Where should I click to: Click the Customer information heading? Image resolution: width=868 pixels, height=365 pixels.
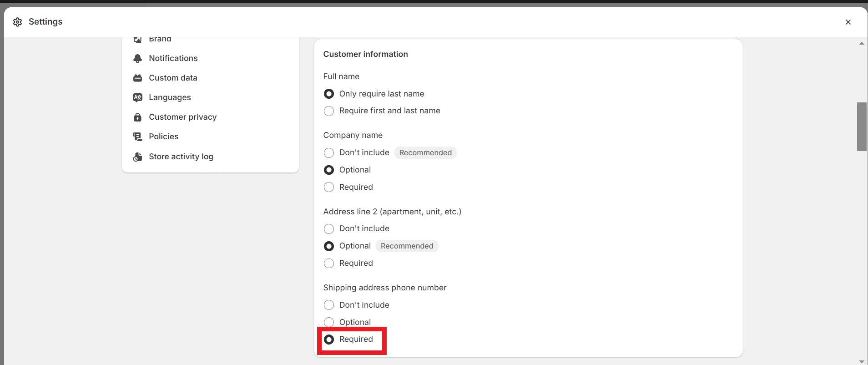(x=366, y=54)
